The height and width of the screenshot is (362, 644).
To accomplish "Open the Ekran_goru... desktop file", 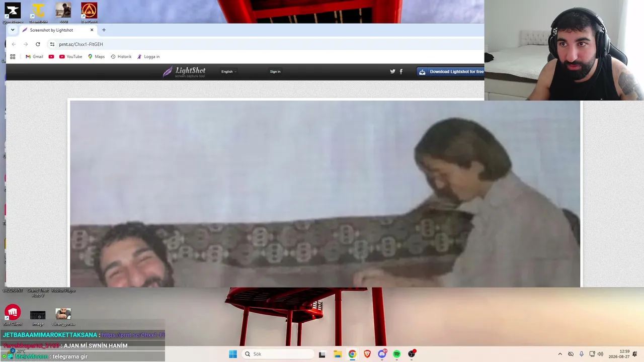I will point(63,317).
